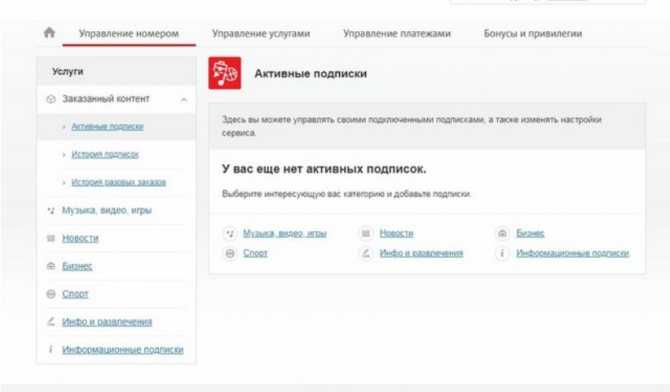Image resolution: width=670 pixels, height=392 pixels.
Task: Open Новости link in main panel
Action: click(397, 233)
